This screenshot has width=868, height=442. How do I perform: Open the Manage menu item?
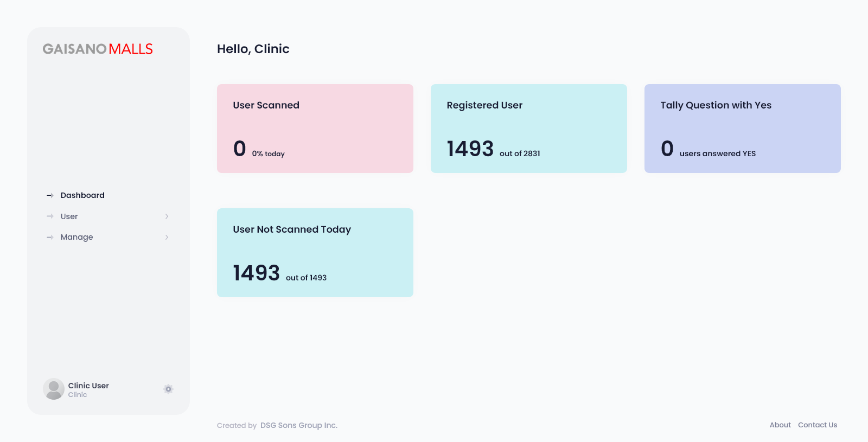(76, 237)
